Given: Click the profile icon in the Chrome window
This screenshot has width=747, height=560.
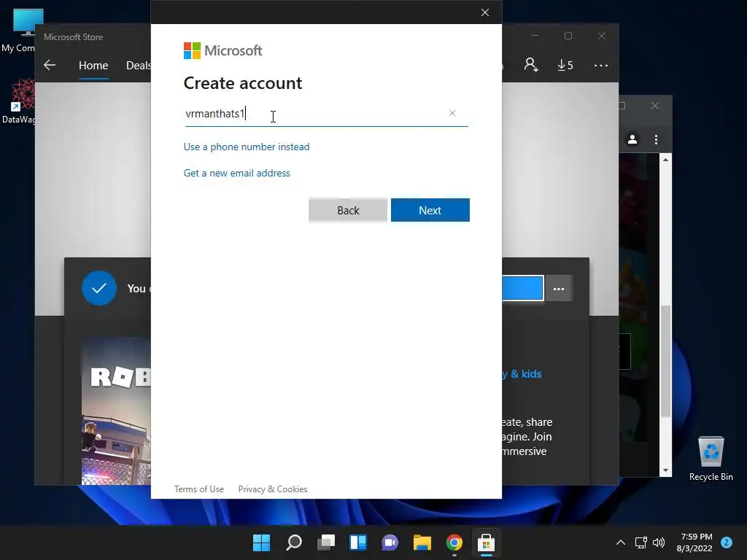Looking at the screenshot, I should (x=632, y=139).
